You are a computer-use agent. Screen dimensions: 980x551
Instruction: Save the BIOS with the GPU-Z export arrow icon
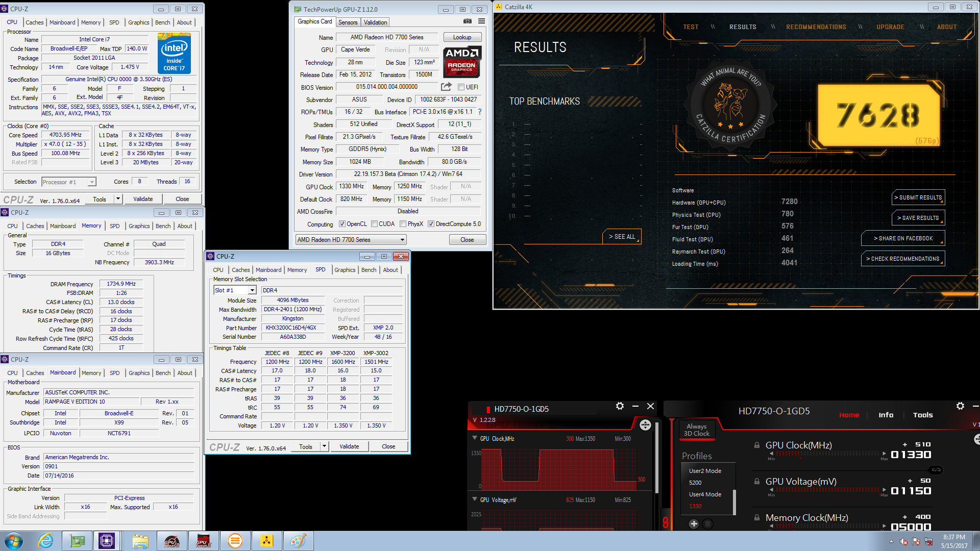pyautogui.click(x=446, y=87)
